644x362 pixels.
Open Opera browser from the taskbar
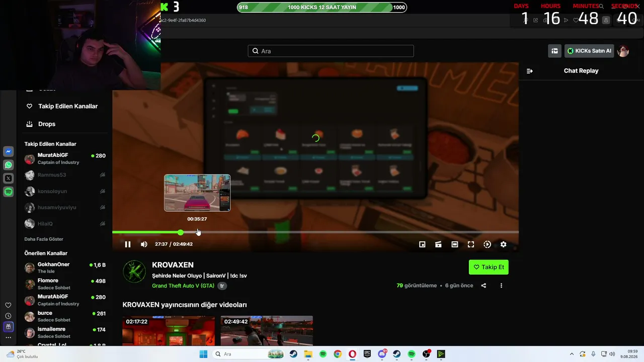352,354
